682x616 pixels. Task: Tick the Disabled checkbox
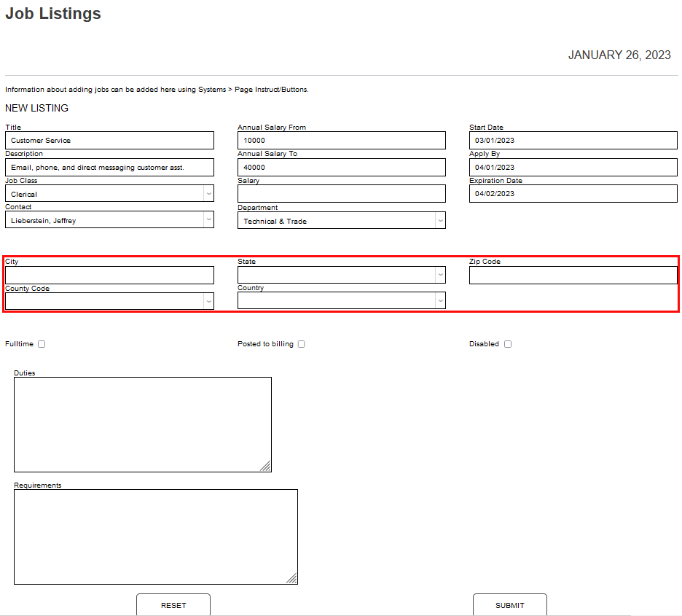click(508, 344)
